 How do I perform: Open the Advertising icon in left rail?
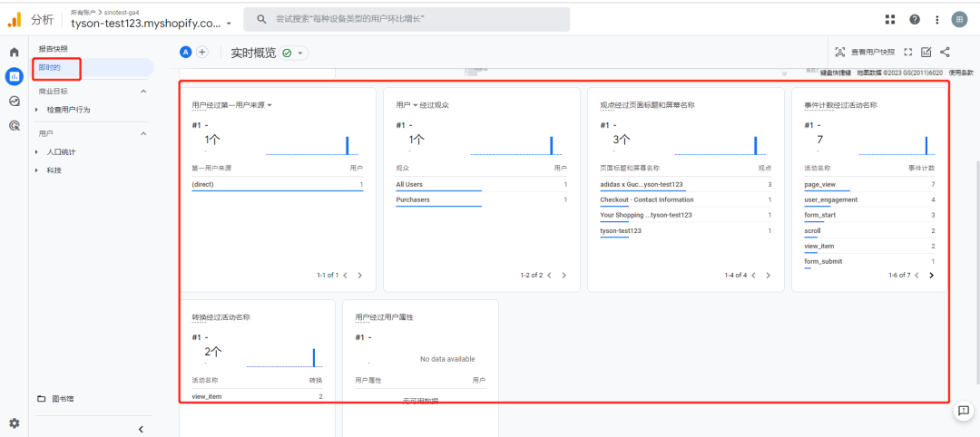[14, 126]
